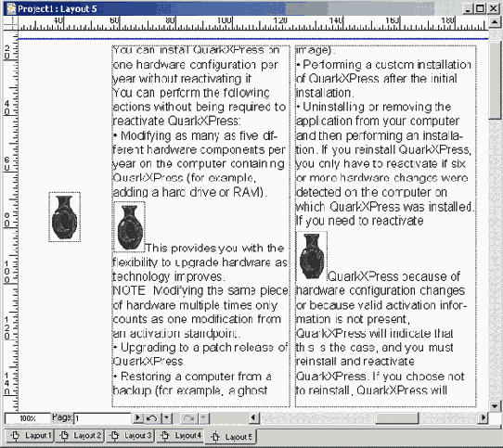
Task: Click the title bar 'Project1 : Layout 5'
Action: pyautogui.click(x=58, y=8)
